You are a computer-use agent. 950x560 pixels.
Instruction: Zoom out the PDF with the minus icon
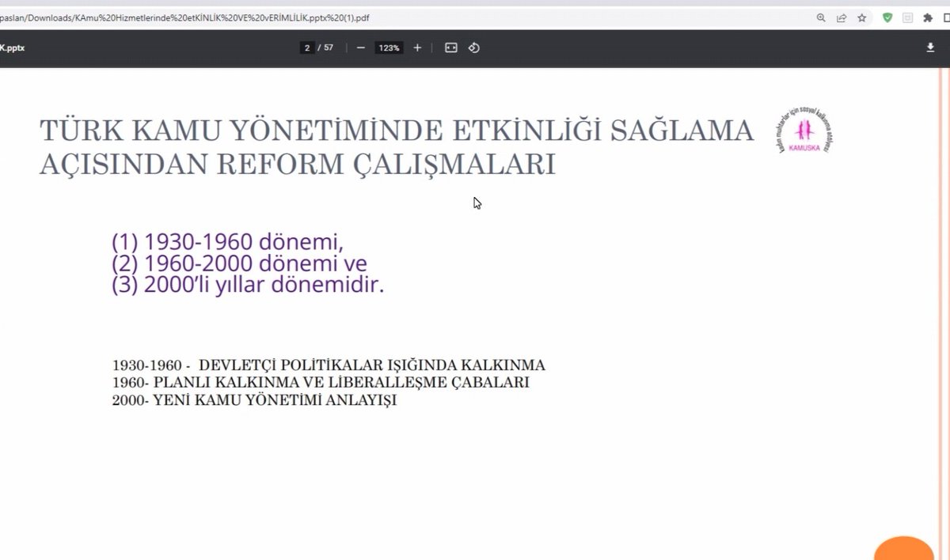click(361, 47)
